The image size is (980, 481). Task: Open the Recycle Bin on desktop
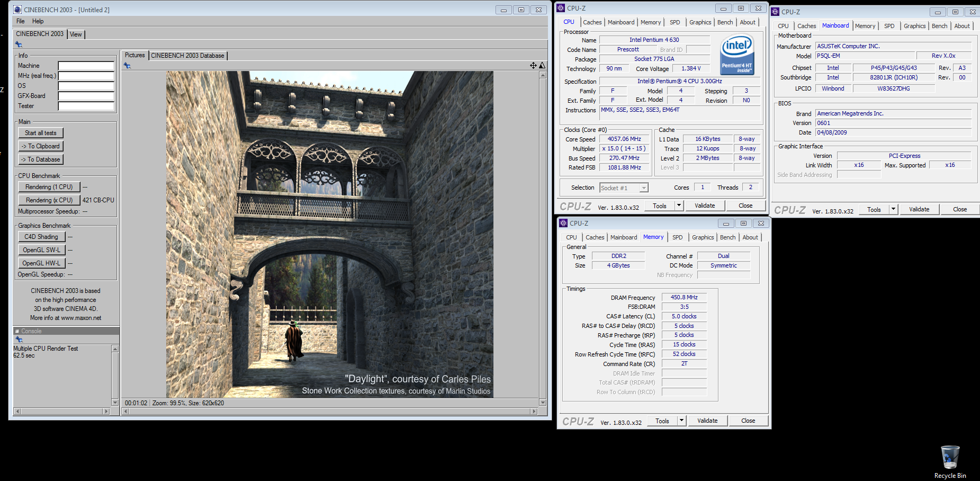point(950,462)
